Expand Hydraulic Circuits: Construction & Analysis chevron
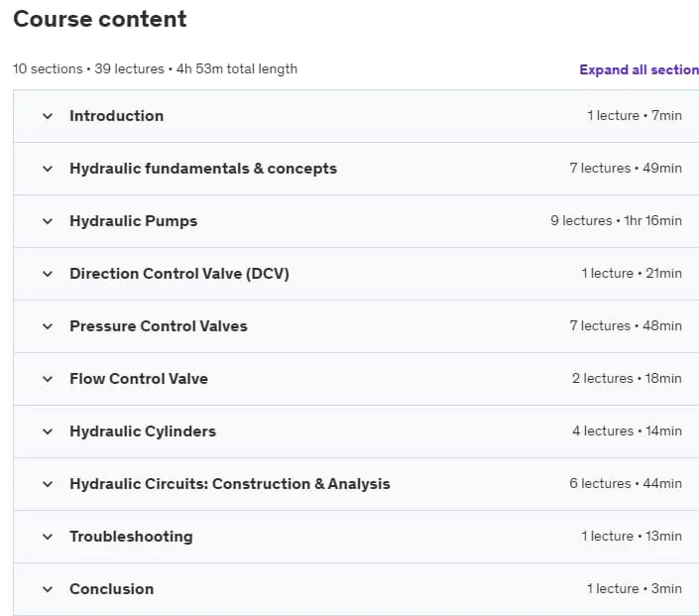The width and height of the screenshot is (699, 616). pos(48,484)
